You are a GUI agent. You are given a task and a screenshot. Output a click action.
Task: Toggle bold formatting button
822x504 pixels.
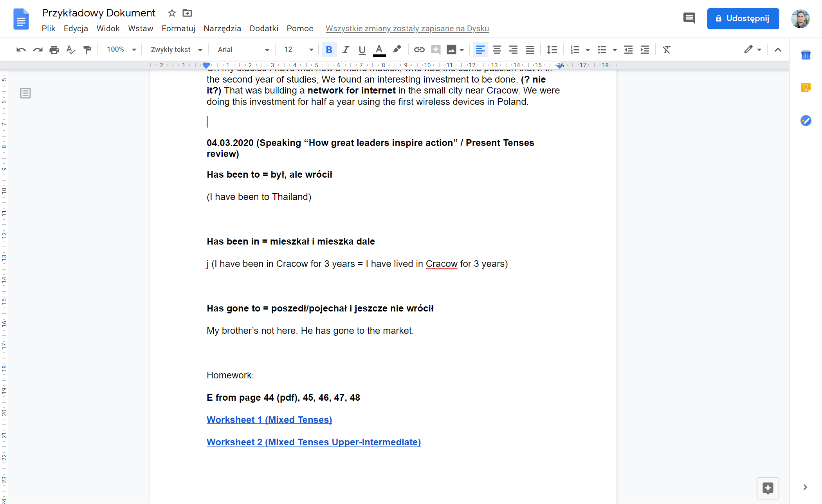tap(329, 50)
